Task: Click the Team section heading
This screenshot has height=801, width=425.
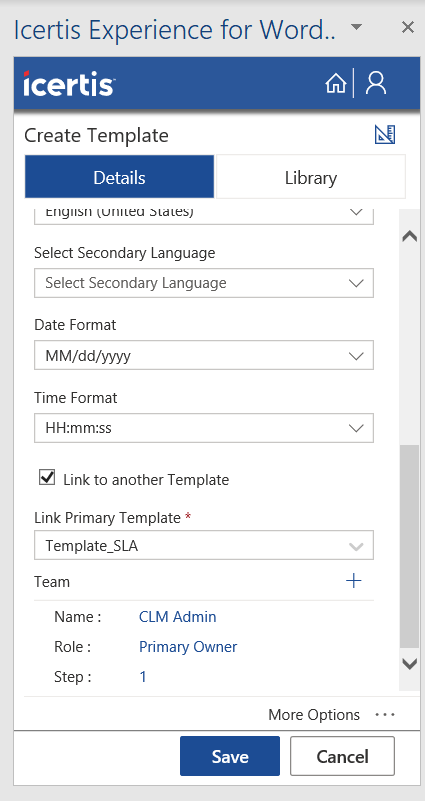Action: [x=52, y=582]
